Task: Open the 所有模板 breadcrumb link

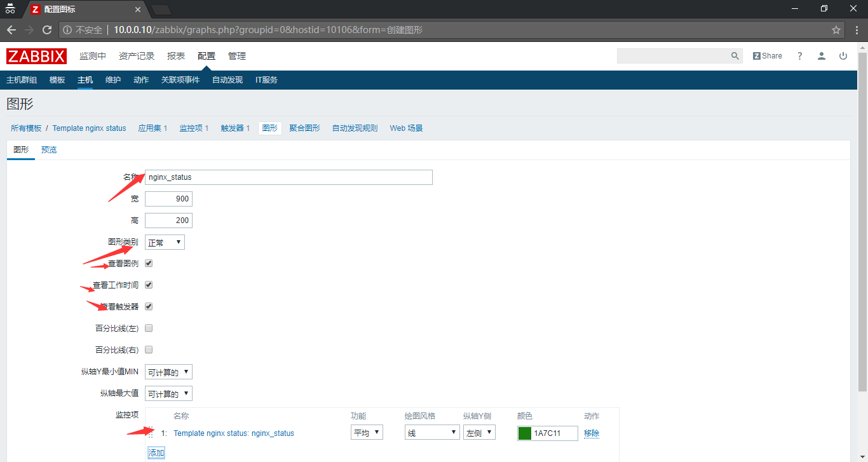Action: tap(26, 128)
